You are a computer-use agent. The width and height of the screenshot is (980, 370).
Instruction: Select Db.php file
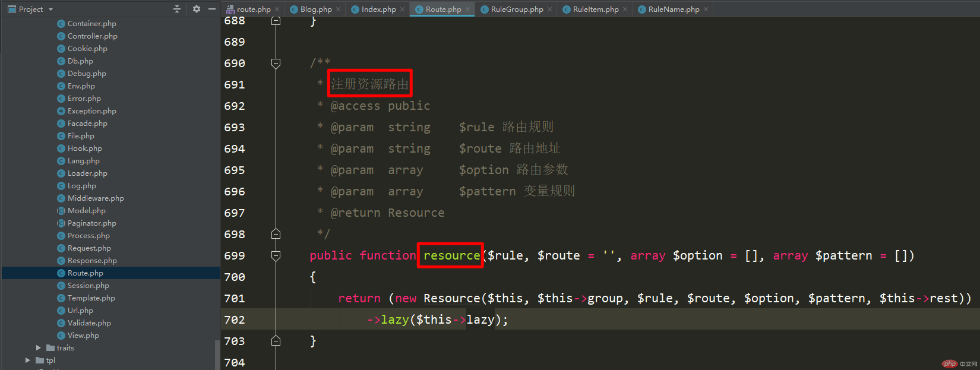tap(80, 61)
